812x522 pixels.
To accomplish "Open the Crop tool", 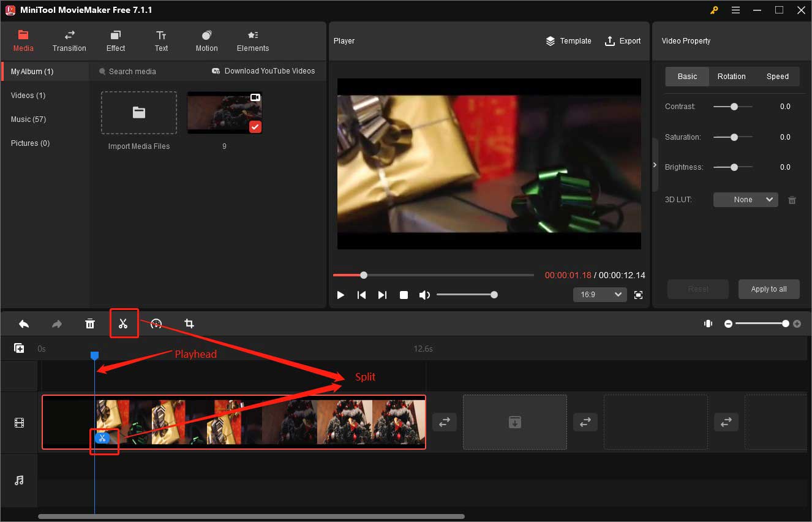I will click(x=189, y=323).
